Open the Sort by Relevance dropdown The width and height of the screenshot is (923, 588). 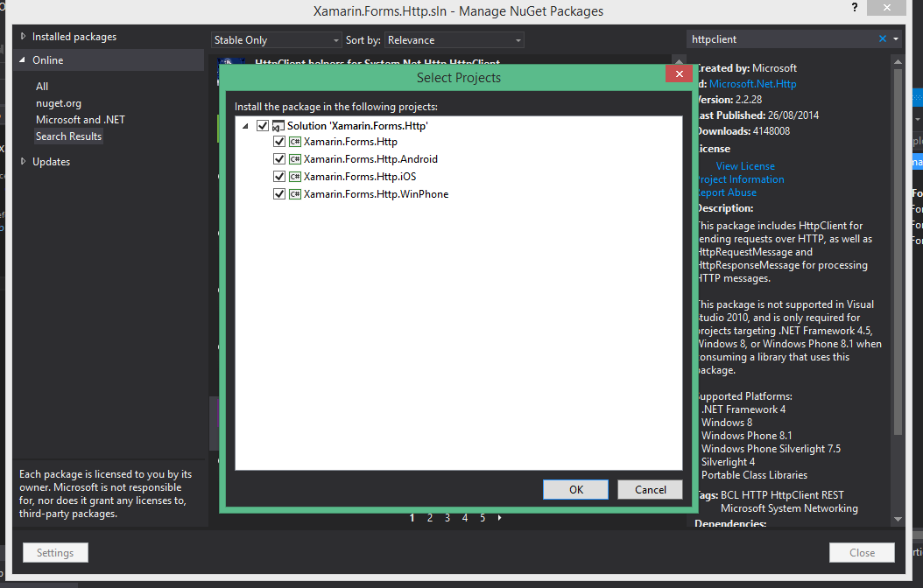454,40
